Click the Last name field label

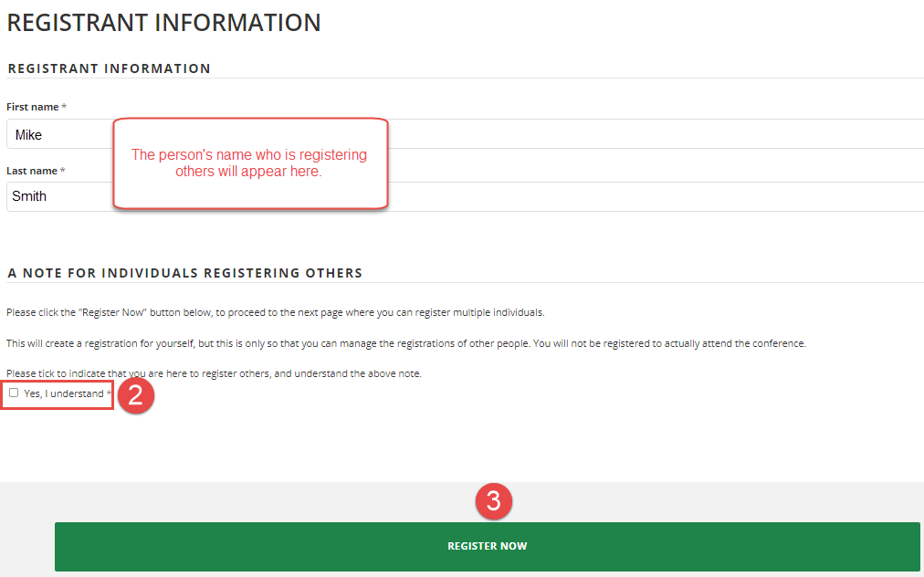(32, 171)
